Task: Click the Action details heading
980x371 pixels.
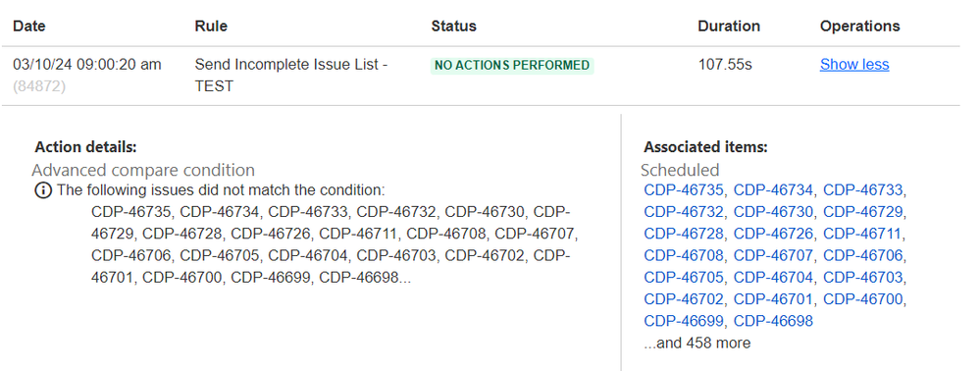Action: pyautogui.click(x=85, y=147)
